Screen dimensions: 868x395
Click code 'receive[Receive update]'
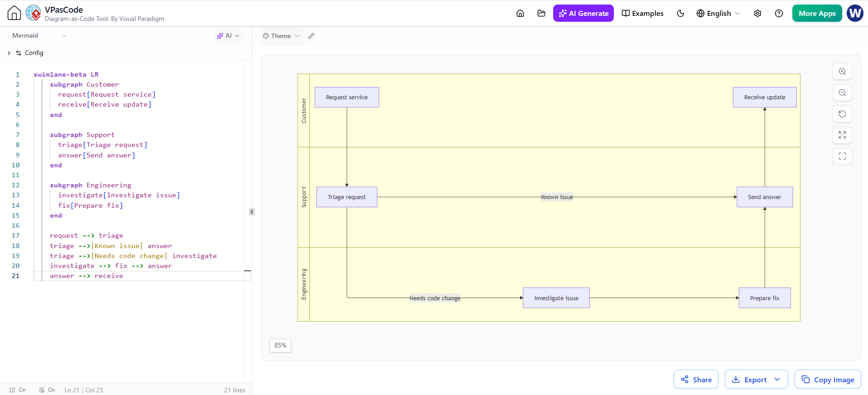pos(105,104)
